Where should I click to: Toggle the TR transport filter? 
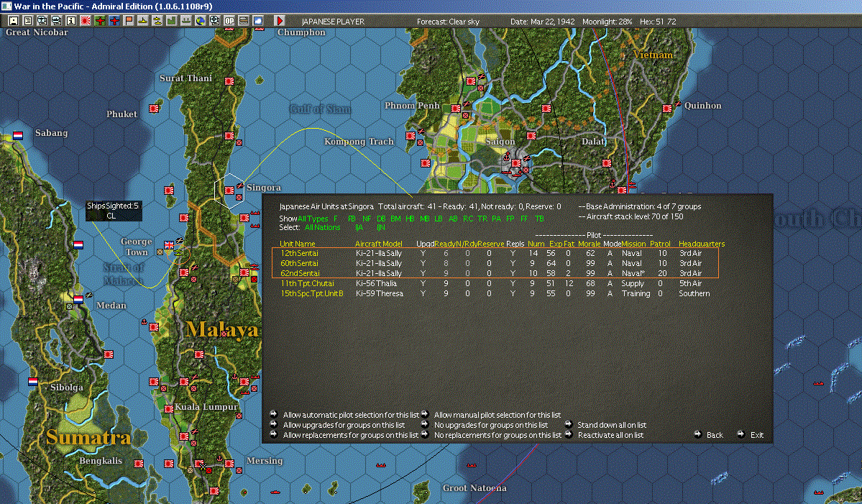482,219
